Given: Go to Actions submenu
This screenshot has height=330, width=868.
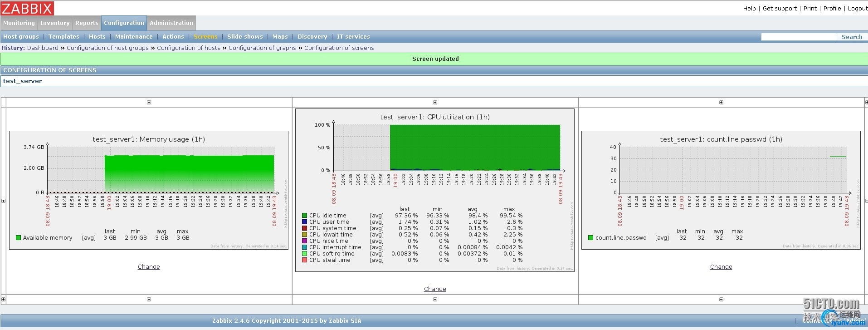Looking at the screenshot, I should point(173,37).
